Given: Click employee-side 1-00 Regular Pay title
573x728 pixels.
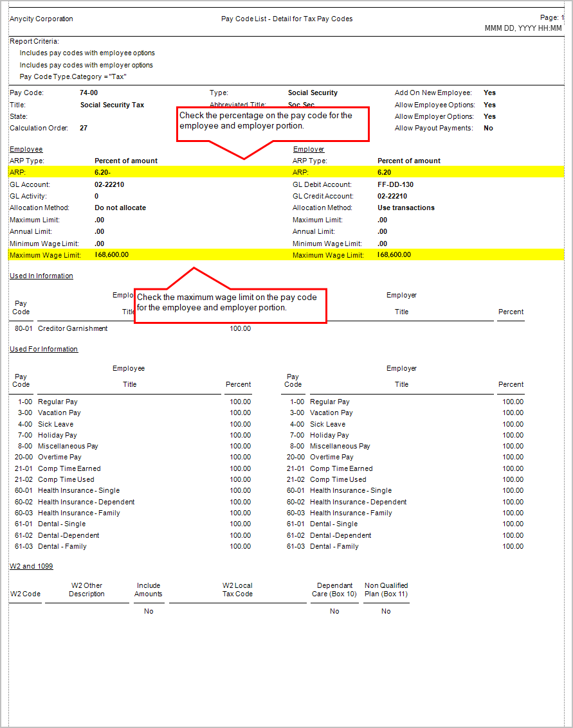Looking at the screenshot, I should coord(58,402).
